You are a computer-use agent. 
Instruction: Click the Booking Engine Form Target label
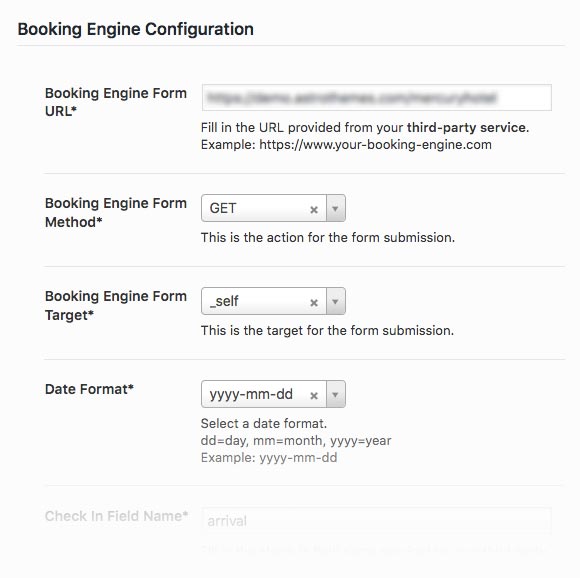(x=116, y=305)
